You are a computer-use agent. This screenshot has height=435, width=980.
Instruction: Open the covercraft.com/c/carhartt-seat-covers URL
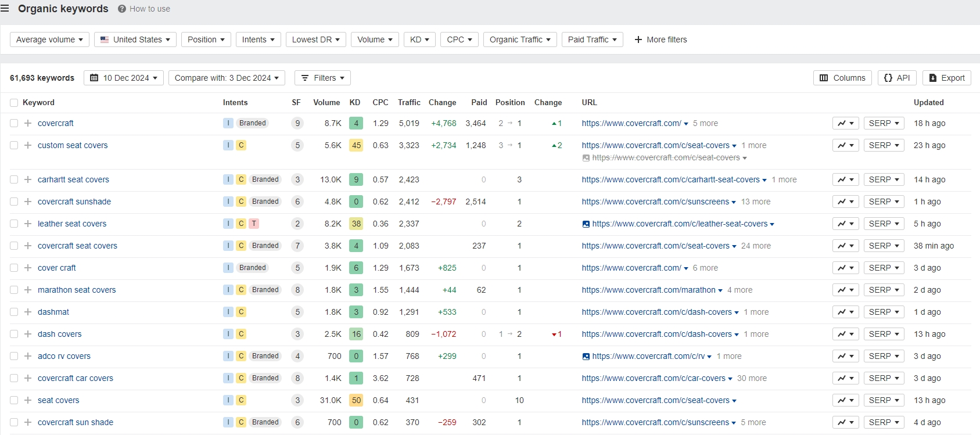pyautogui.click(x=670, y=179)
